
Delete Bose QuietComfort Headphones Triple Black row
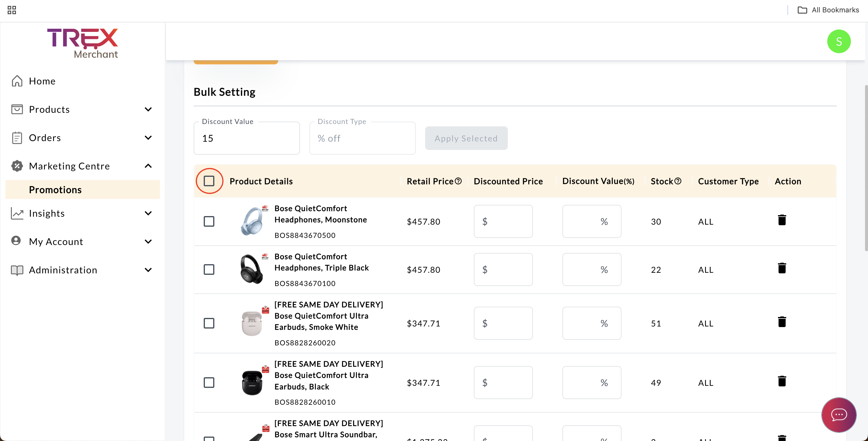click(782, 268)
